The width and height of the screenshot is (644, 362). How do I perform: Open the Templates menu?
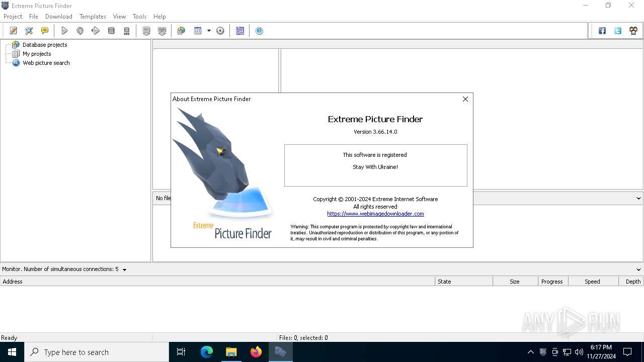93,17
